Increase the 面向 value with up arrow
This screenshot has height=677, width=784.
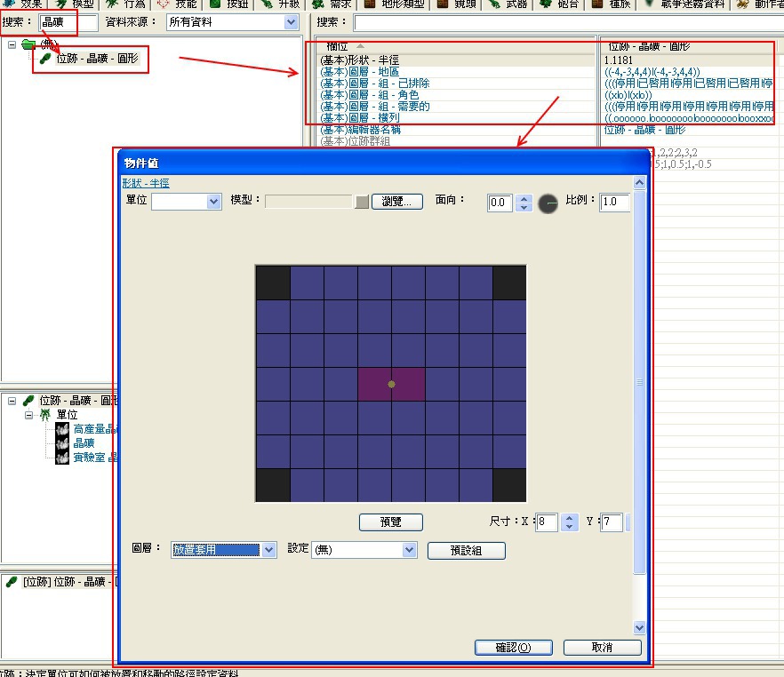524,198
